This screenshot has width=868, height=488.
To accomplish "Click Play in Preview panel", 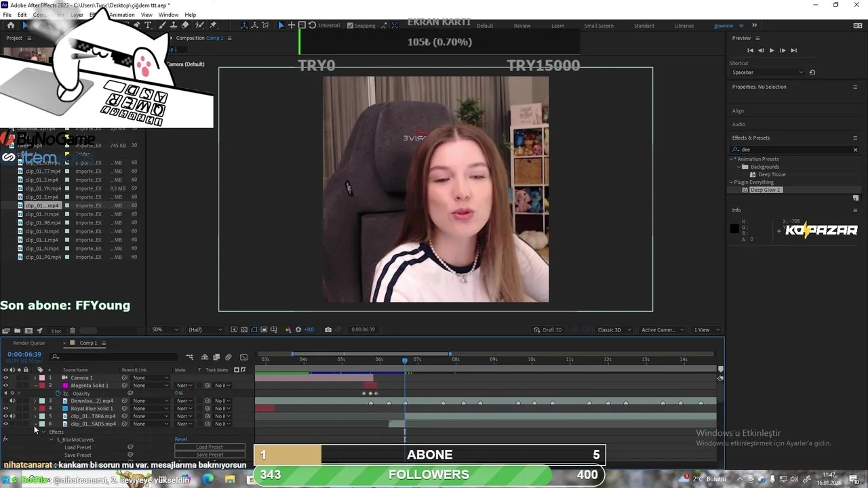I will tap(772, 50).
